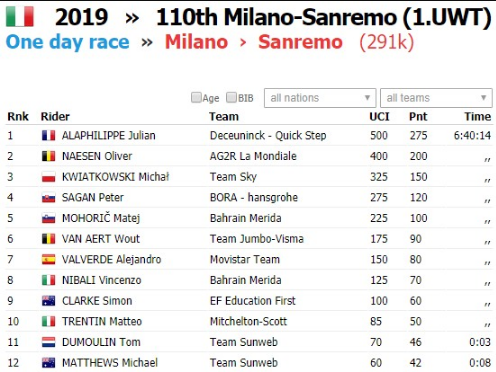Click the Dutch flag beside Dumoulin

(48, 342)
